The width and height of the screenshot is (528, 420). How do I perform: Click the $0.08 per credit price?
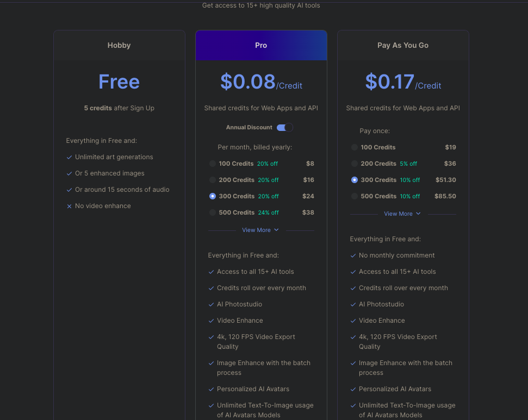pos(249,82)
